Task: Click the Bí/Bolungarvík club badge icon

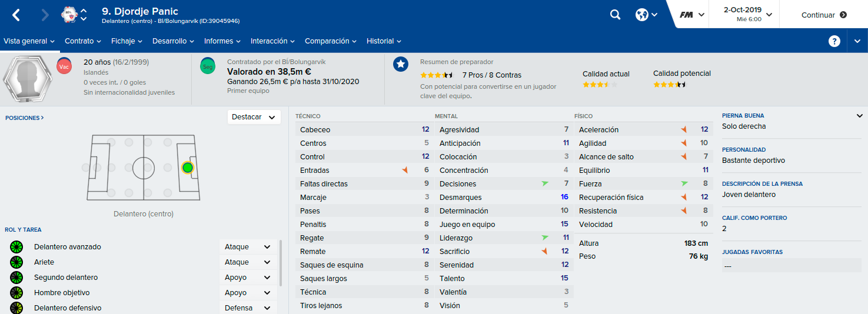Action: [x=69, y=15]
